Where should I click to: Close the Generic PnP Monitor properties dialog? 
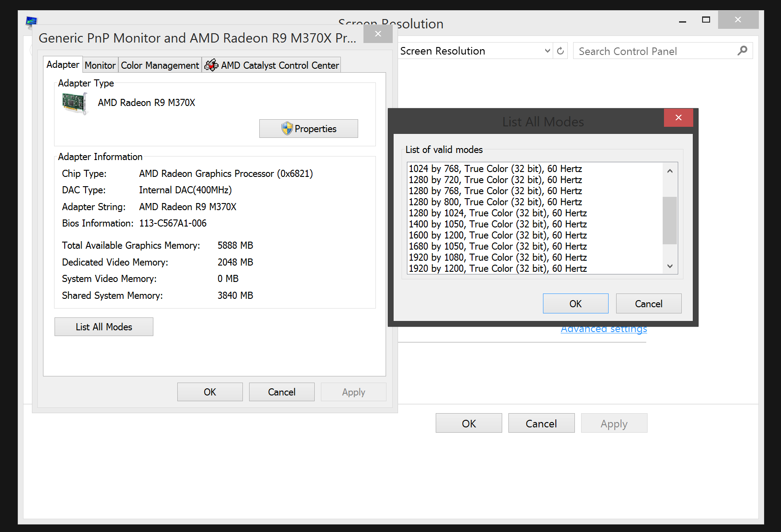378,34
